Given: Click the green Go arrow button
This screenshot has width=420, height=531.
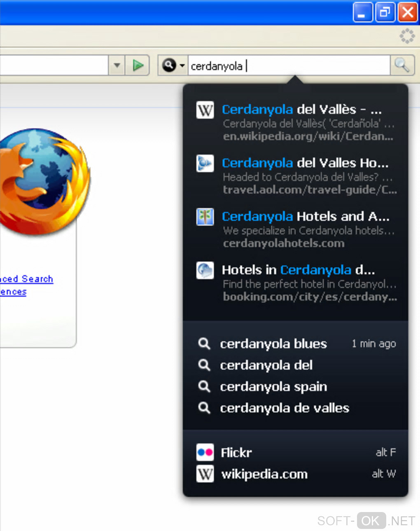Looking at the screenshot, I should click(x=138, y=65).
